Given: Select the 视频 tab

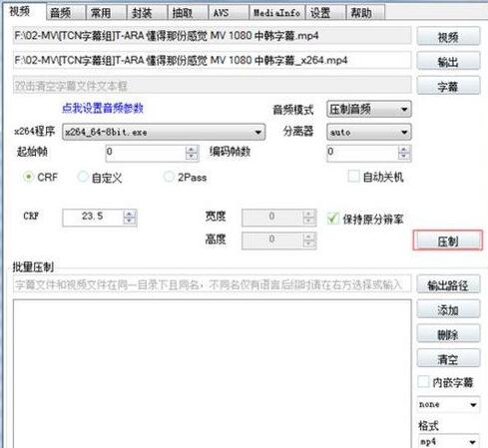Looking at the screenshot, I should (24, 11).
